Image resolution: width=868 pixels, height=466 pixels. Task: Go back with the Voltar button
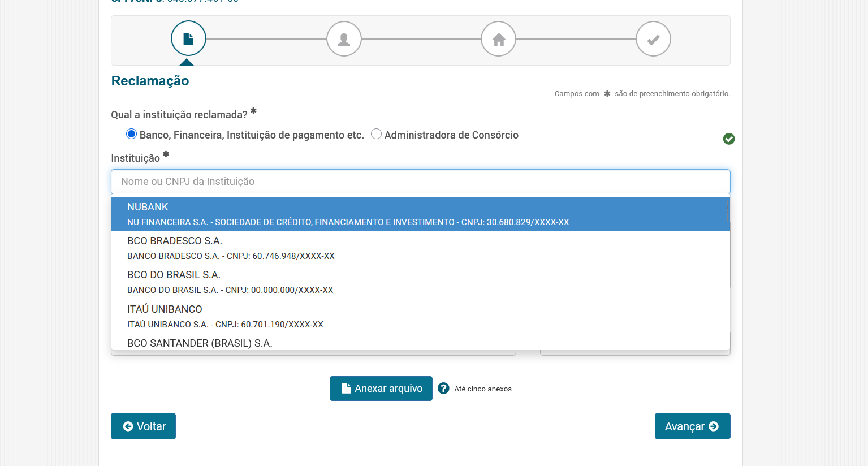tap(143, 426)
